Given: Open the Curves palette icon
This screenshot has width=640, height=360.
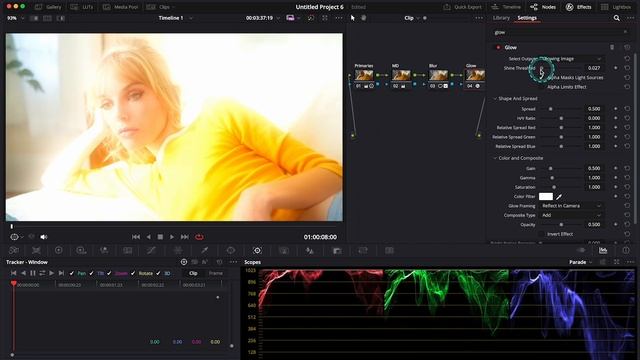Looking at the screenshot, I should pos(151,250).
